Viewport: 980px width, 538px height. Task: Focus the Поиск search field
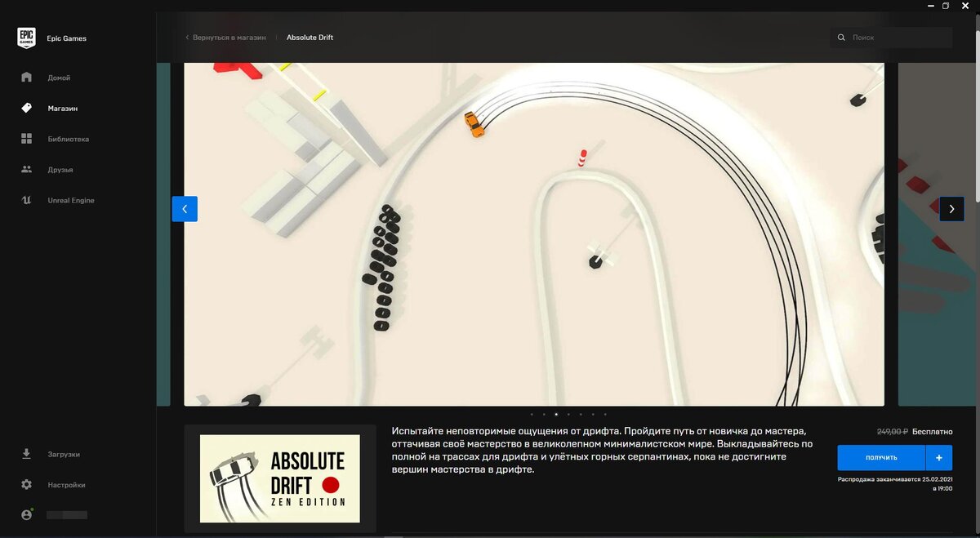(x=891, y=38)
